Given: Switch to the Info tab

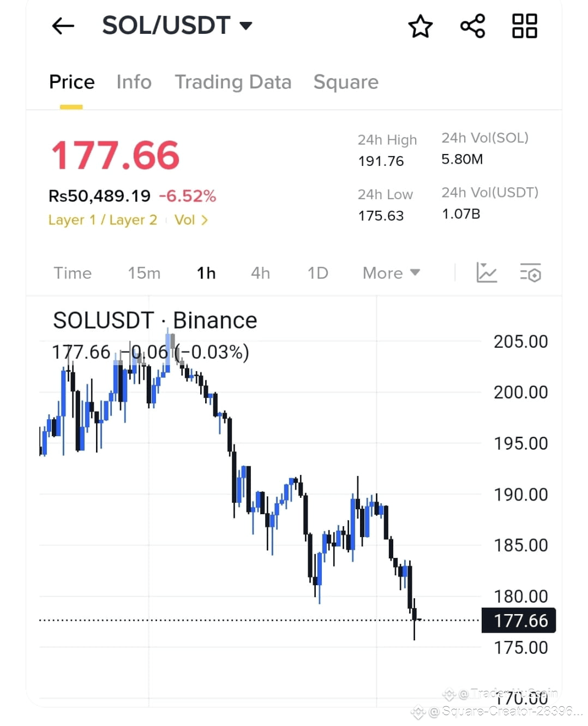Looking at the screenshot, I should pos(134,82).
